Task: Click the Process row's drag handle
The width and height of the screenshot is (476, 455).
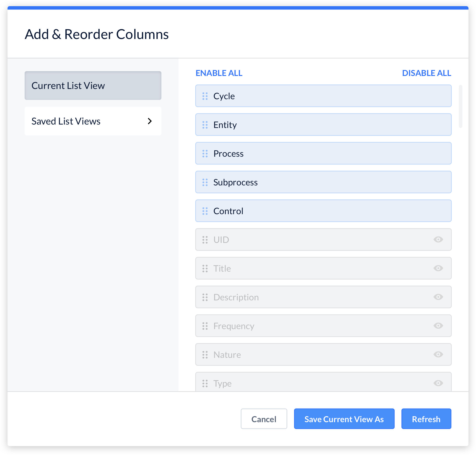Action: tap(205, 153)
